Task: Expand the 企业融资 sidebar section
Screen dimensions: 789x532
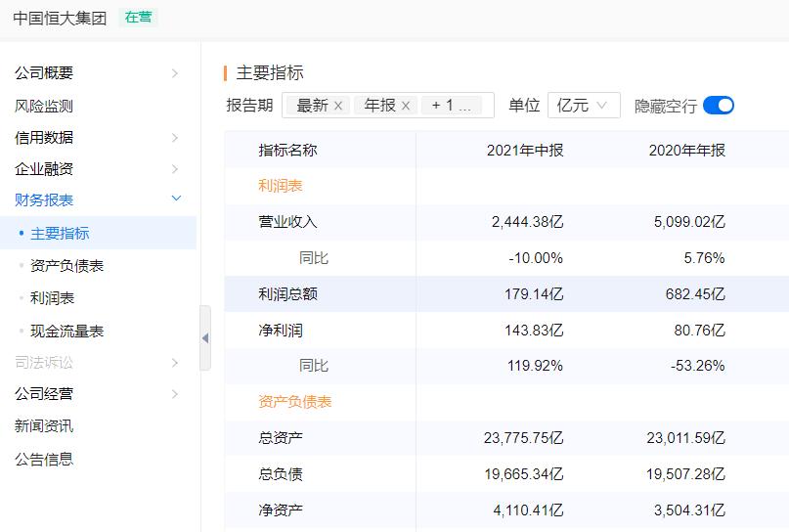Action: (x=175, y=168)
